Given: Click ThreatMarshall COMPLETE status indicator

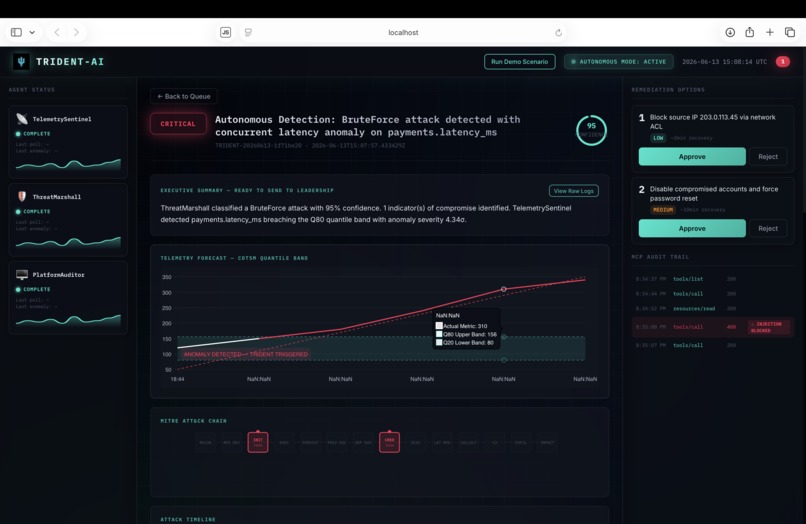Looking at the screenshot, I should pos(33,211).
